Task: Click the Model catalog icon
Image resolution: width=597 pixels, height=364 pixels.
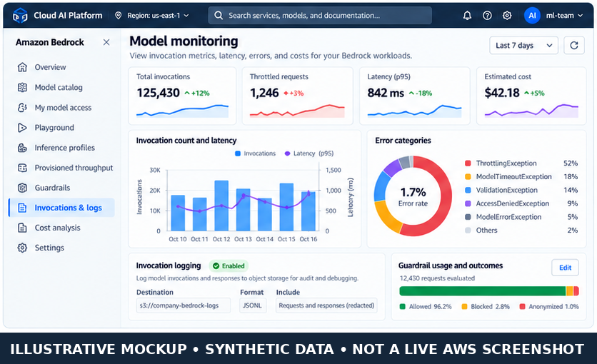Action: point(22,88)
